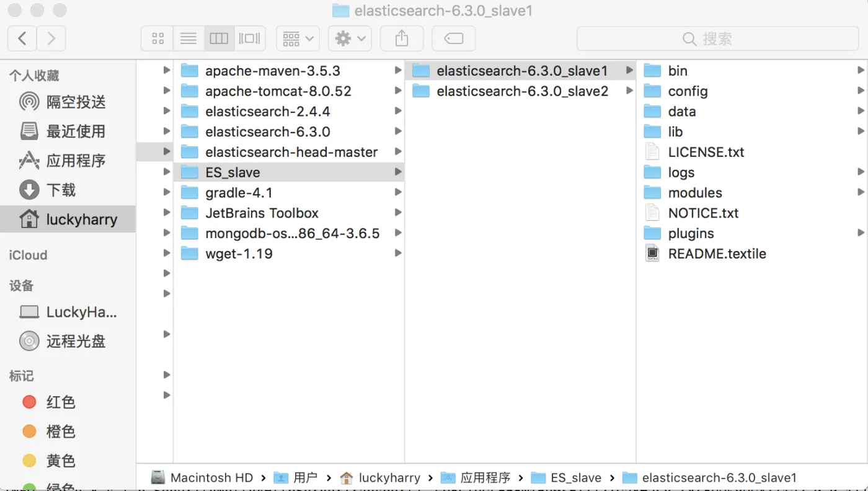This screenshot has height=491, width=868.
Task: Click the forward navigation arrow
Action: tap(51, 38)
